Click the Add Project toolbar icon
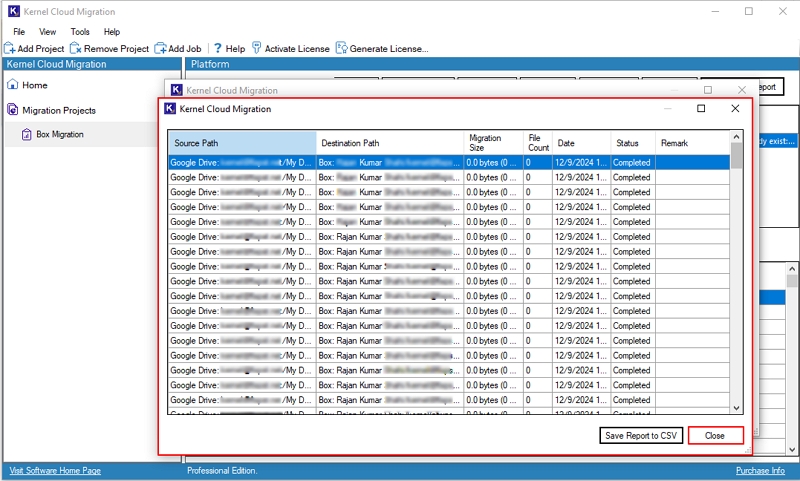This screenshot has width=800, height=481. [10, 48]
